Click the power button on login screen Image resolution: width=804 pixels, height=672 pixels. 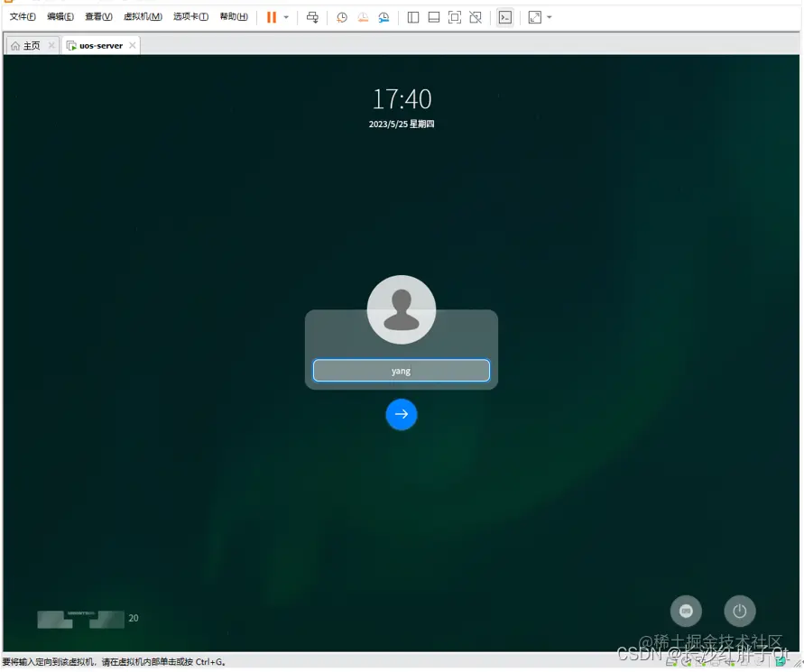click(x=739, y=611)
